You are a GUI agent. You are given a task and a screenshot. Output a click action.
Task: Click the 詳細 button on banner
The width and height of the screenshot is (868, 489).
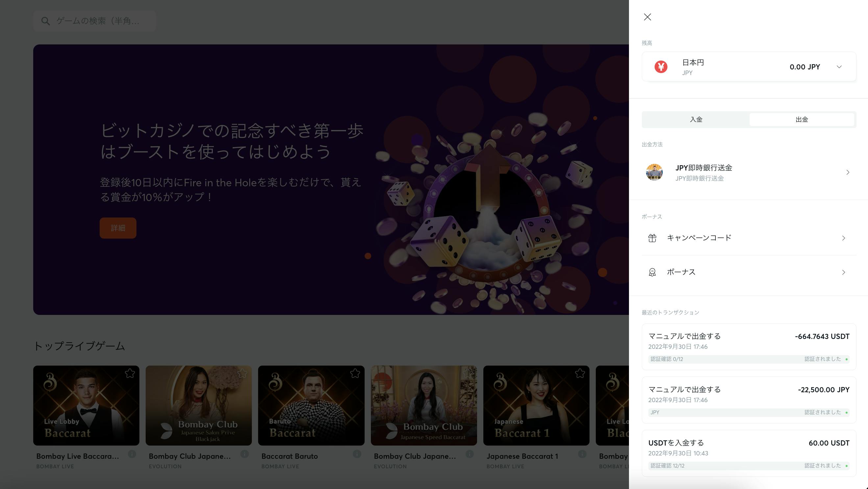tap(118, 228)
